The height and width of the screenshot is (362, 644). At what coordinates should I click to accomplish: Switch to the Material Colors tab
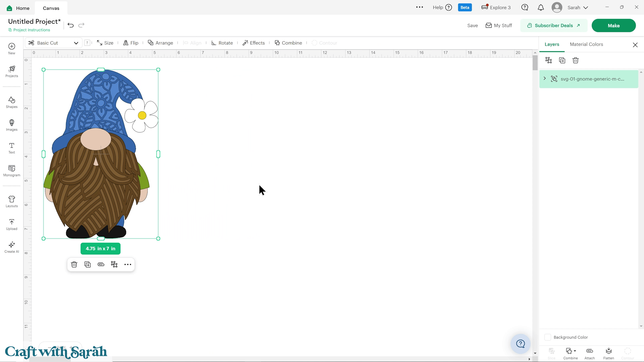[586, 44]
